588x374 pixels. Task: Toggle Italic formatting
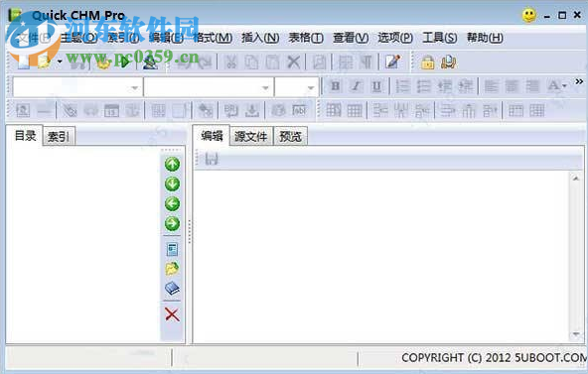pyautogui.click(x=356, y=86)
